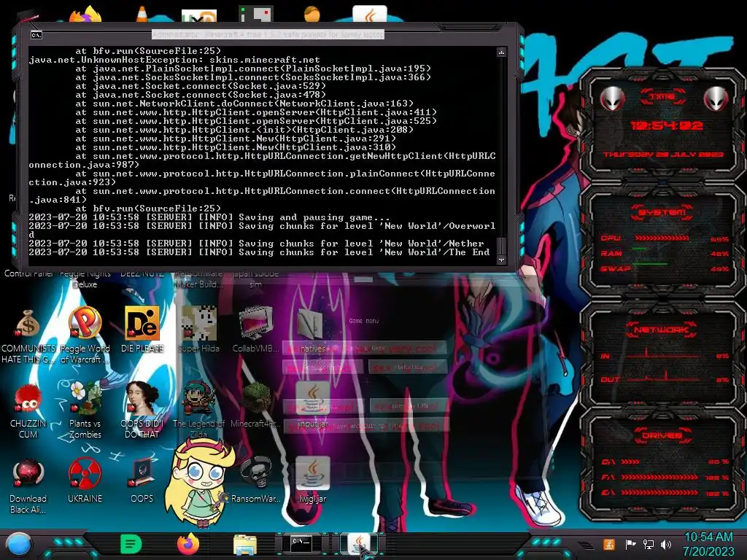Select the input.jar Java file
Viewport: 747px width, 560px height.
tap(312, 405)
